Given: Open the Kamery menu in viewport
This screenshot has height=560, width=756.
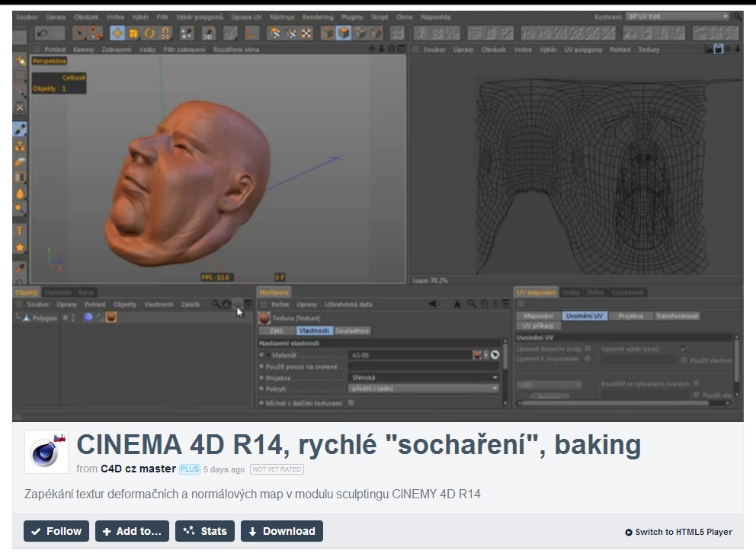Looking at the screenshot, I should click(83, 50).
